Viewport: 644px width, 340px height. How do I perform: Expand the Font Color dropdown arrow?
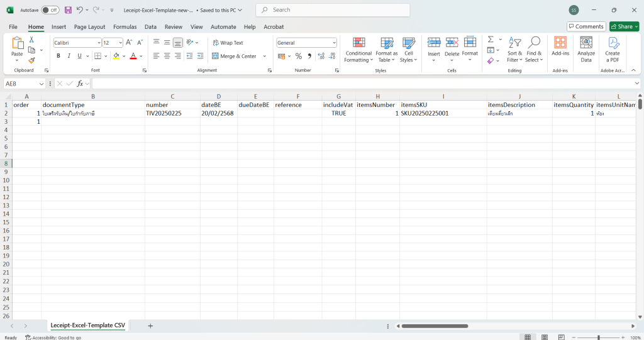(141, 56)
